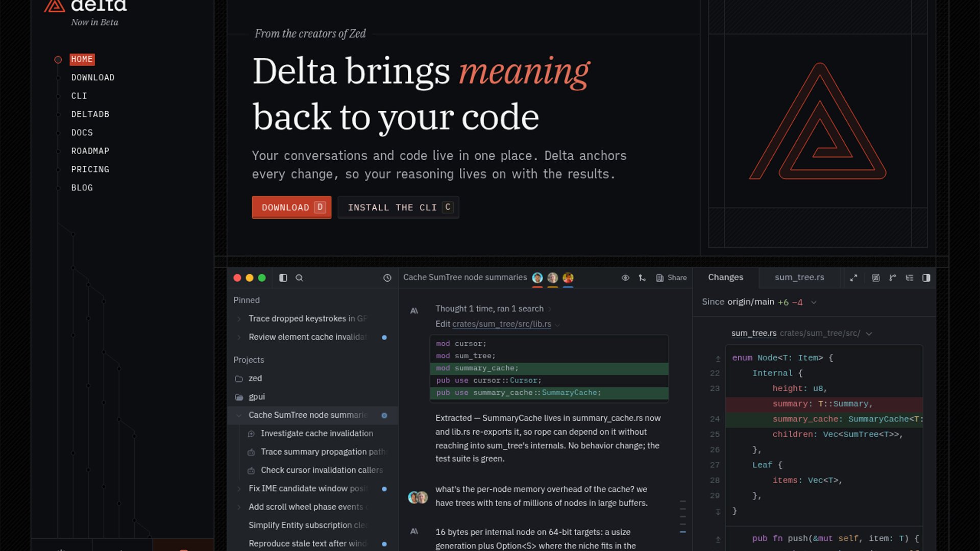Click sum_tree.rs filename link in diff header
This screenshot has width=980, height=551.
click(754, 333)
